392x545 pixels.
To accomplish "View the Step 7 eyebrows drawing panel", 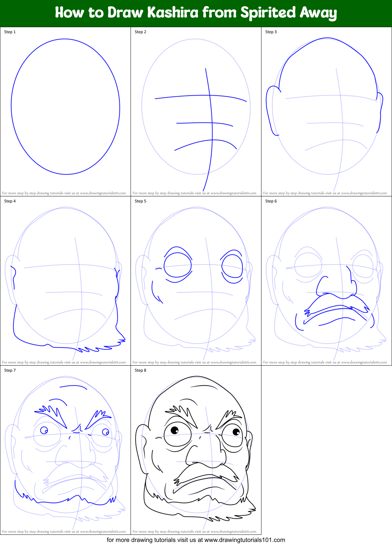I will [x=65, y=450].
